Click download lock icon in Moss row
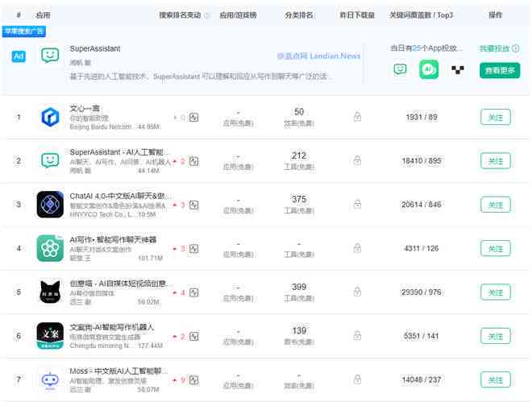 tap(357, 379)
